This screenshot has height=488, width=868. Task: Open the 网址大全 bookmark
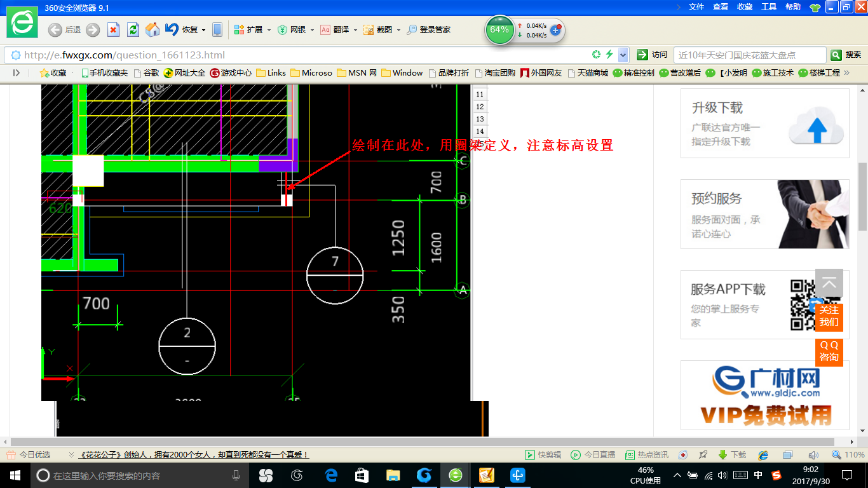click(184, 73)
